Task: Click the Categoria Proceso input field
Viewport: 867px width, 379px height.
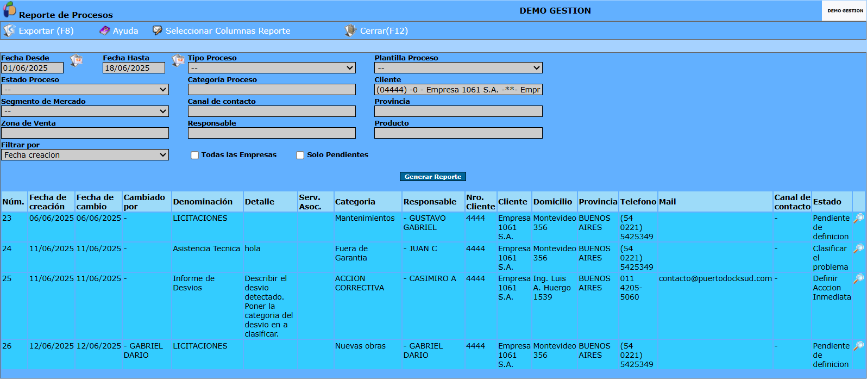Action: pyautogui.click(x=271, y=90)
